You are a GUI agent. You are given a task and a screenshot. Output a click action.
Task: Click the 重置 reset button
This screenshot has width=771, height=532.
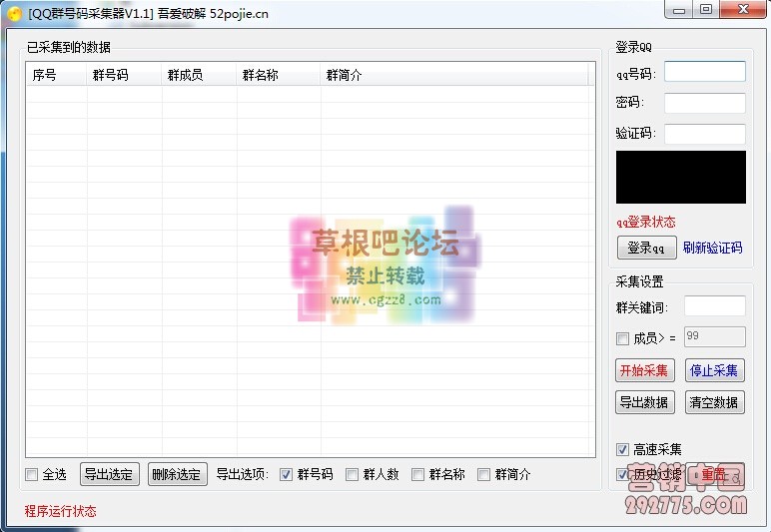(x=715, y=474)
